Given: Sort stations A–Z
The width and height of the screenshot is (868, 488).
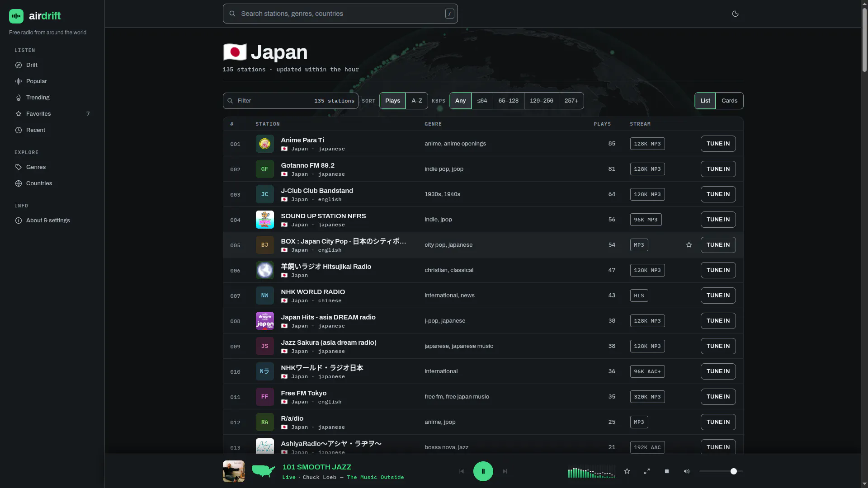Looking at the screenshot, I should (x=417, y=101).
